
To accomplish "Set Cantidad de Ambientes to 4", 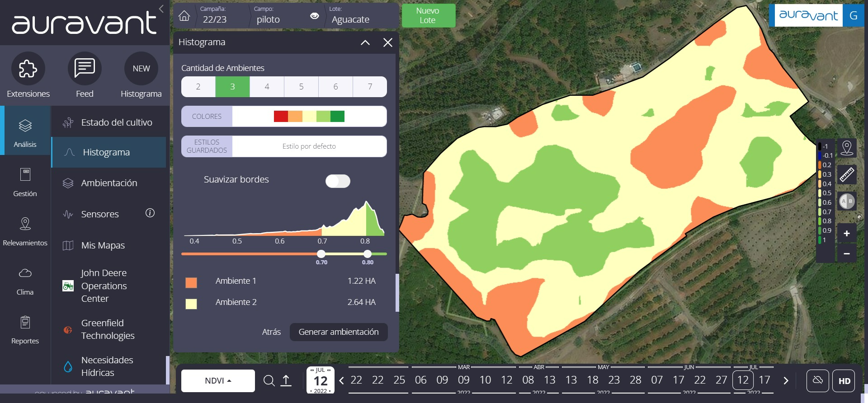I will point(267,87).
